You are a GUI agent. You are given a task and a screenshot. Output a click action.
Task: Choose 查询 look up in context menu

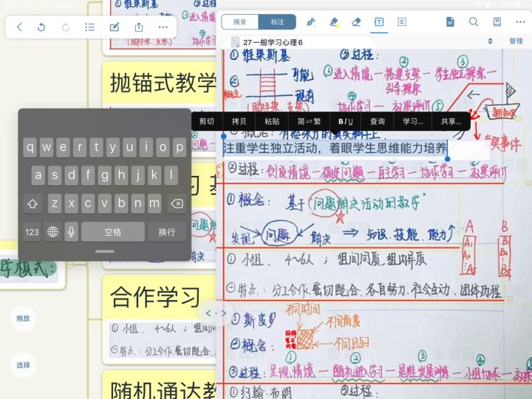378,121
